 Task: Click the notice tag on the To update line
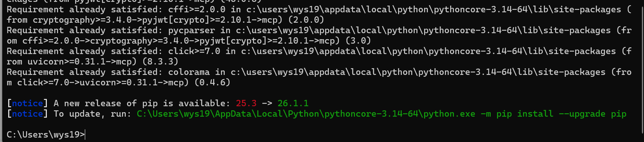click(x=28, y=114)
